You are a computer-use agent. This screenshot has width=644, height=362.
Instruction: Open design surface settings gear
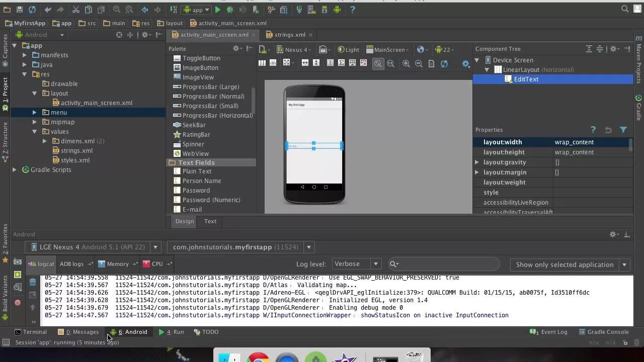(x=466, y=64)
